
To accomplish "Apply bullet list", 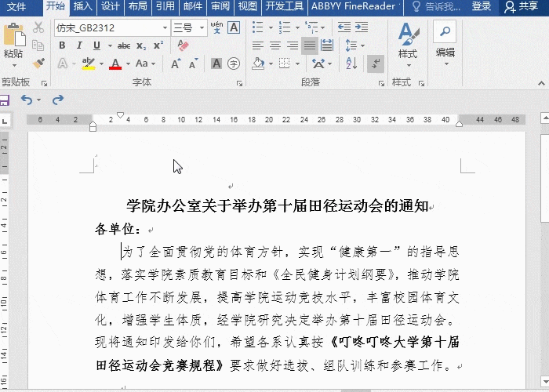I will pos(257,27).
